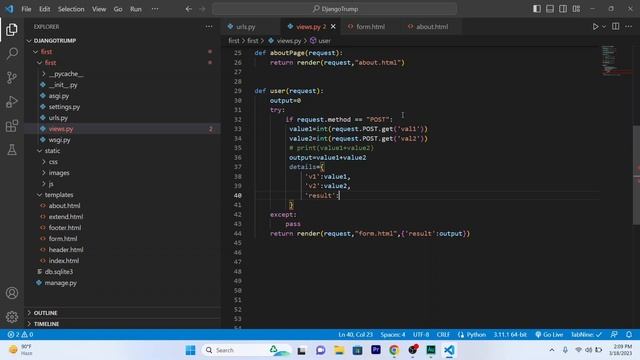Open Source Control view
The image size is (640, 360).
pos(12,78)
